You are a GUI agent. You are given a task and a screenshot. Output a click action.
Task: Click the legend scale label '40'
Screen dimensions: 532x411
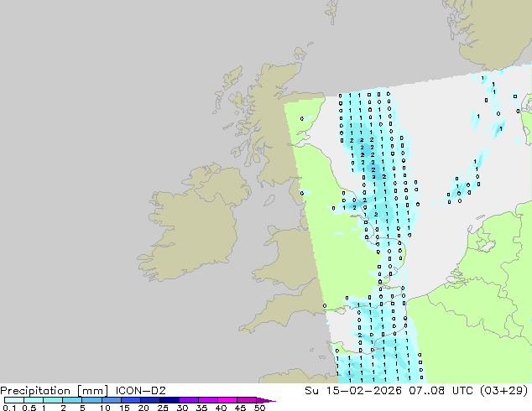(x=221, y=408)
